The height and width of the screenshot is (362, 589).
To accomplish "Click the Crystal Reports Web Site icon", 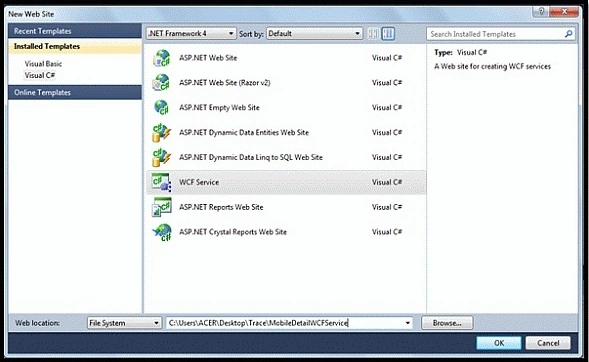I will [x=162, y=232].
